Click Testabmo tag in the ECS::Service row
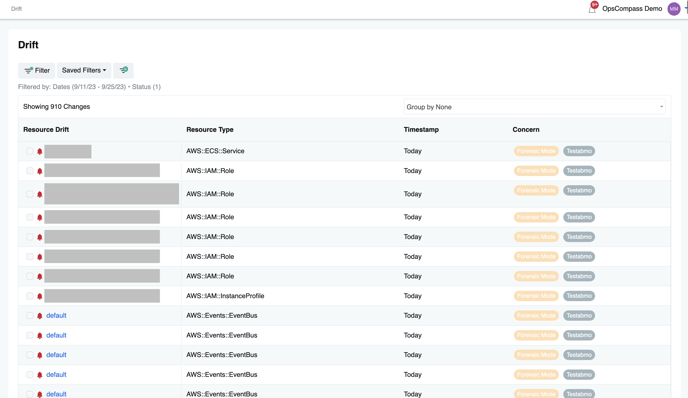This screenshot has height=398, width=688. point(579,151)
